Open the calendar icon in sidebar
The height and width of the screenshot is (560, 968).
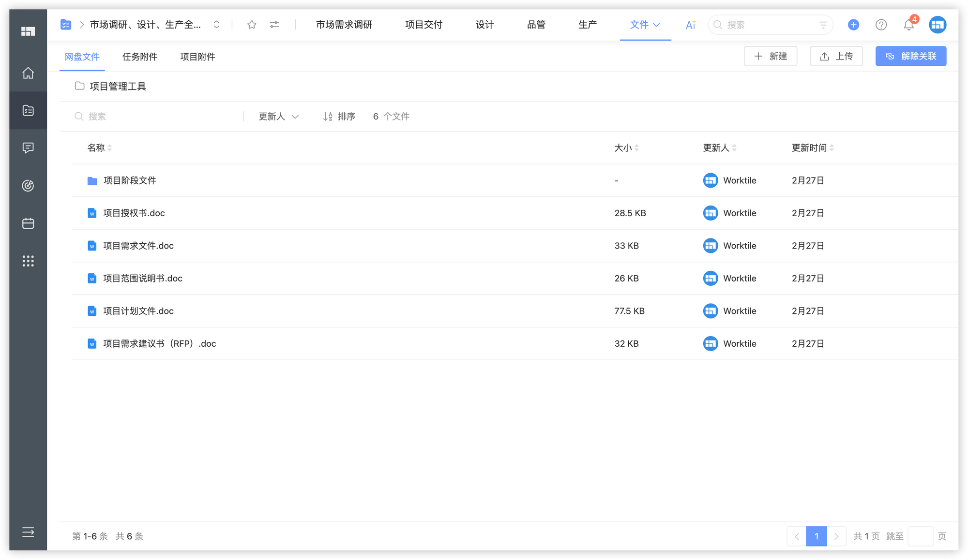tap(28, 223)
